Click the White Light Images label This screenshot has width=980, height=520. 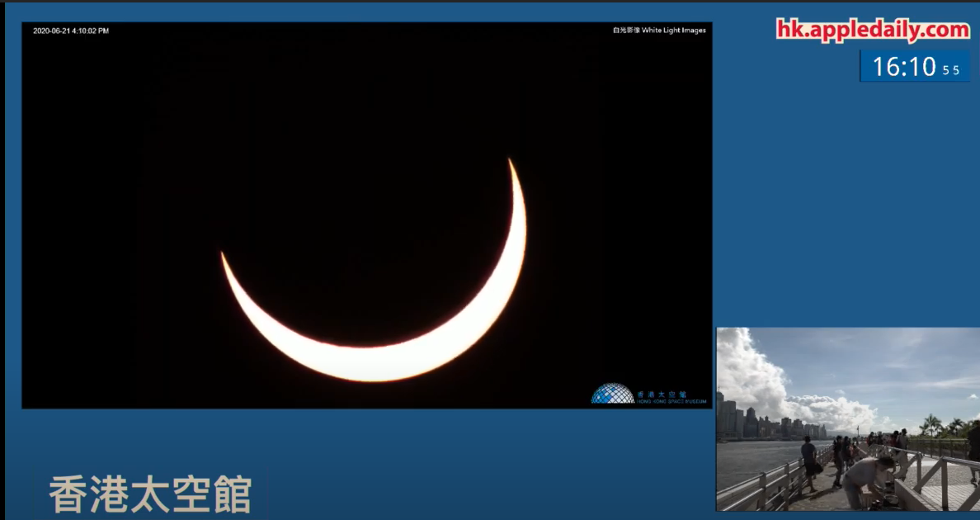tap(659, 31)
